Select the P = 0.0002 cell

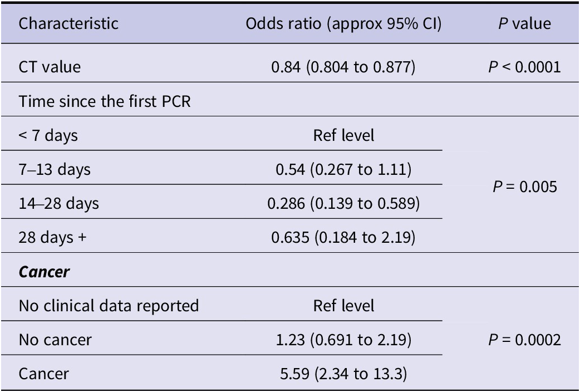point(524,340)
